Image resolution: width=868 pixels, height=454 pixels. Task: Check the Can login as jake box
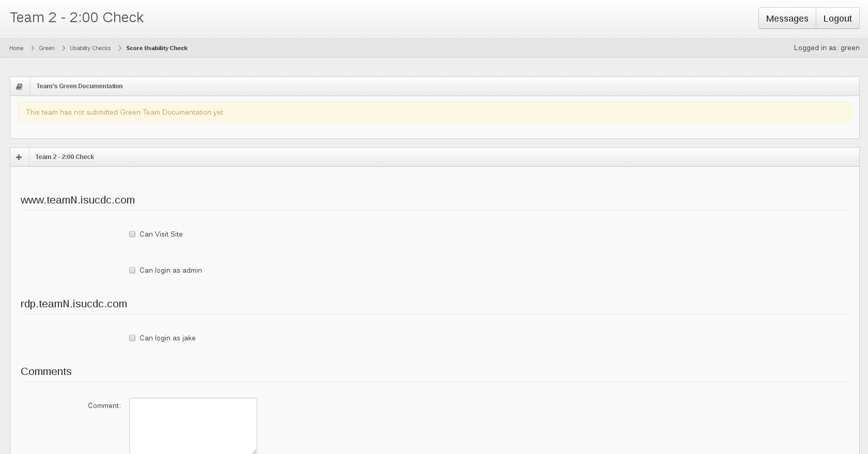[x=132, y=338]
